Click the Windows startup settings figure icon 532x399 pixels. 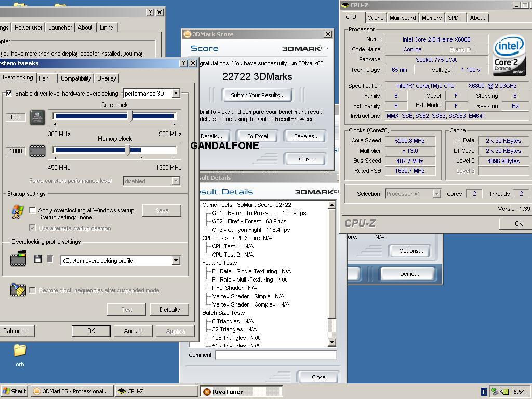pyautogui.click(x=18, y=212)
